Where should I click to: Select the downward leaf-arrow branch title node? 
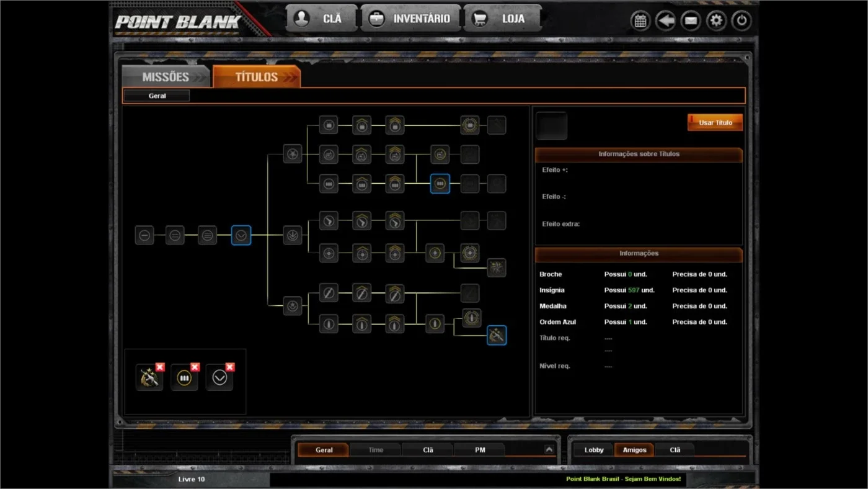[x=293, y=235]
